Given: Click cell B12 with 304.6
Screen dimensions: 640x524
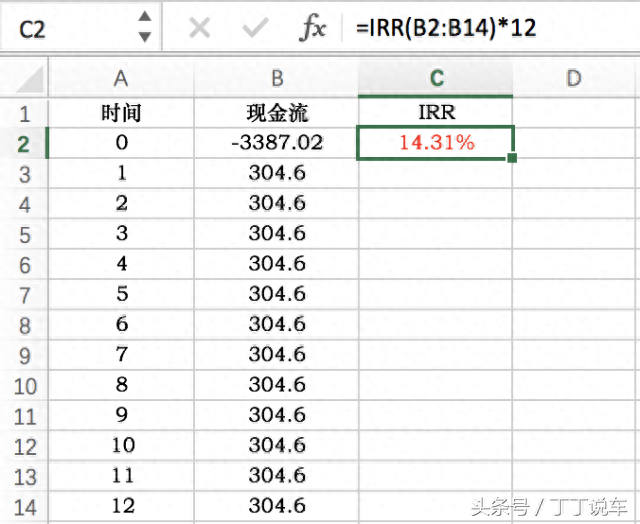Looking at the screenshot, I should (277, 446).
